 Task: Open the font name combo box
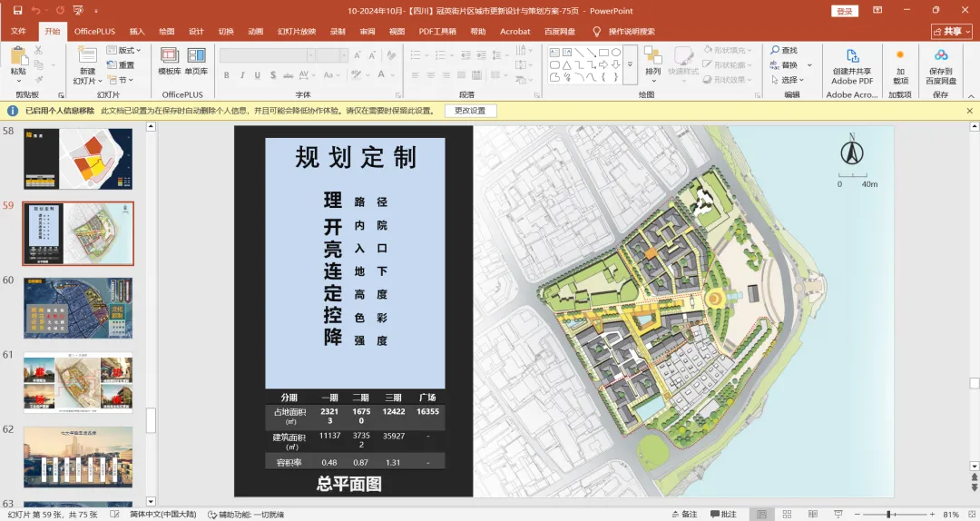[x=267, y=55]
